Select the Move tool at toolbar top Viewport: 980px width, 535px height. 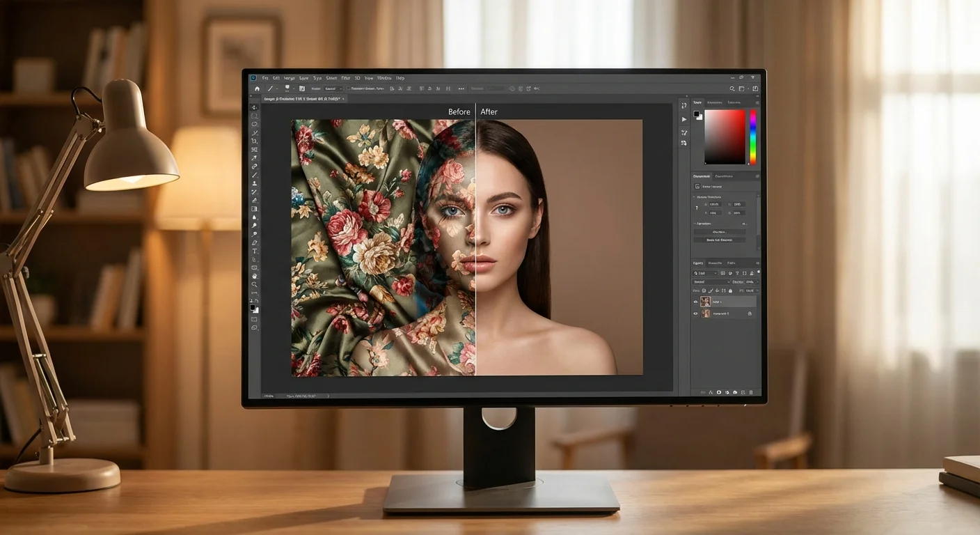[x=254, y=107]
